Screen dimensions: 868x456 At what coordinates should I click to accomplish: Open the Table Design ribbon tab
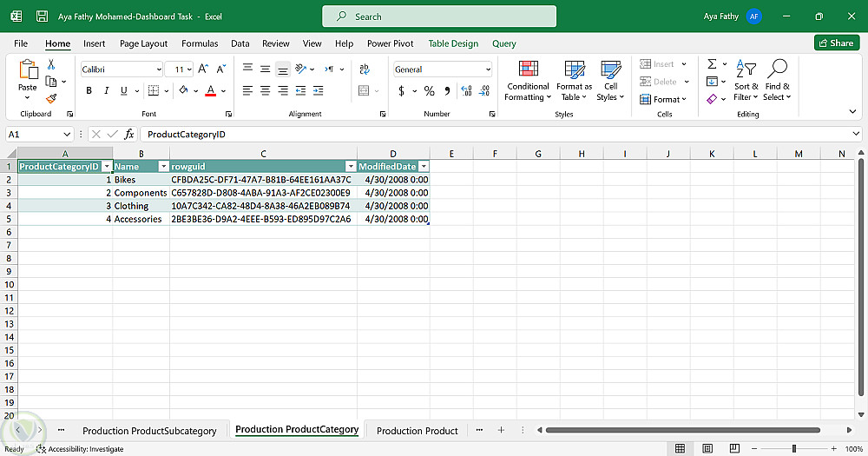(x=453, y=43)
